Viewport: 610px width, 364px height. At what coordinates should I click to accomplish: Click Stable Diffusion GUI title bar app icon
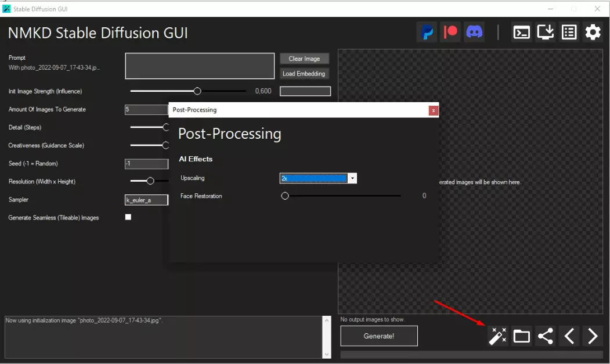point(6,9)
